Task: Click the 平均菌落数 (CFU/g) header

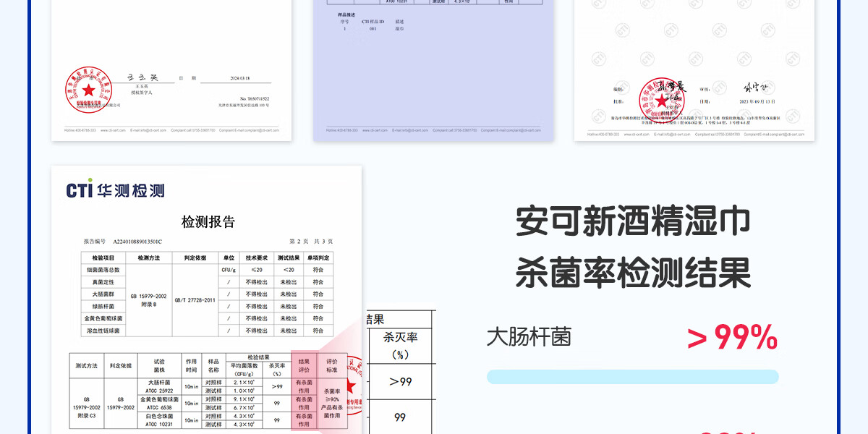Action: [x=245, y=370]
